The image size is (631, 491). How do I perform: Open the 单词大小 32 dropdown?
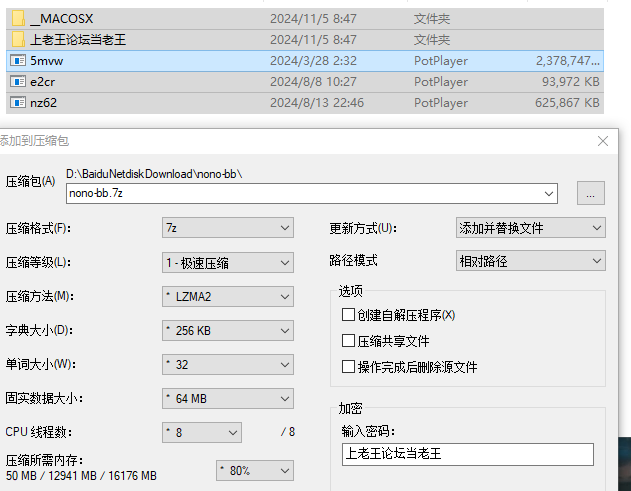click(228, 365)
